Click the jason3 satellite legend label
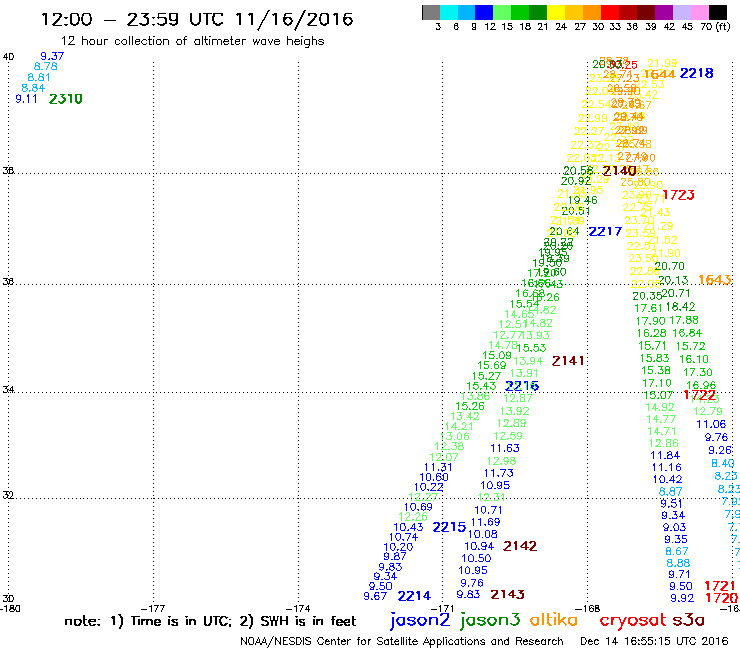This screenshot has height=650, width=740. coord(489,621)
